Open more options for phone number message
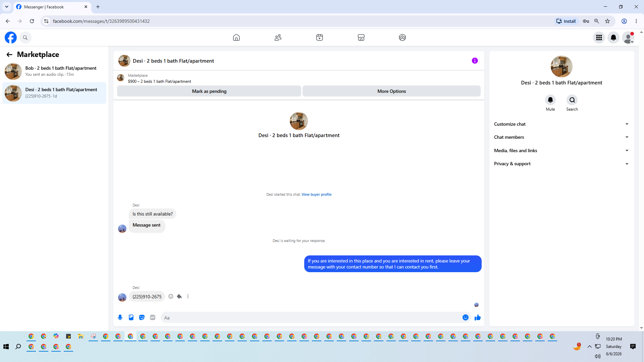 coord(188,296)
